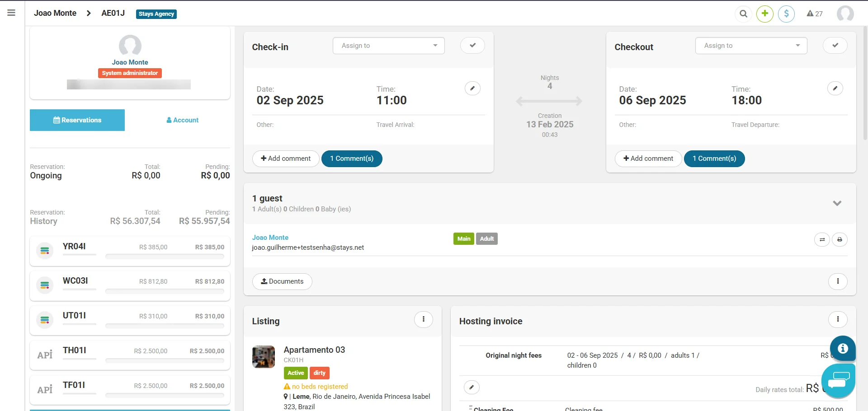Click the UT01I reservation channel icon
Viewport: 868px width, 411px height.
(x=45, y=320)
